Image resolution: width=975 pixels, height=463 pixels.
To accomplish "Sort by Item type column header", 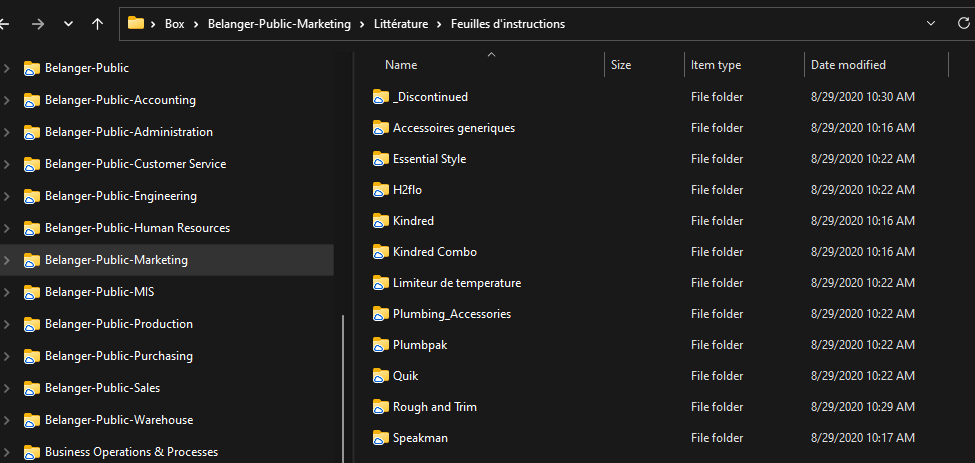I will (x=716, y=65).
